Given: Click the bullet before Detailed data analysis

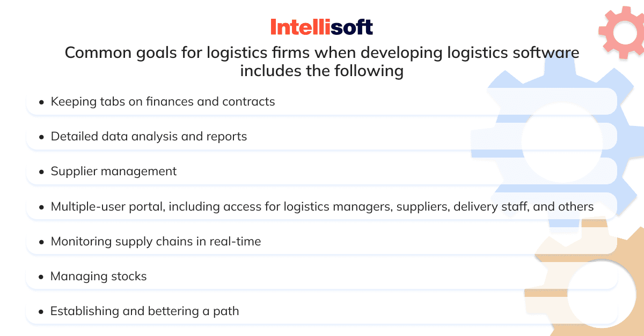Looking at the screenshot, I should point(42,137).
